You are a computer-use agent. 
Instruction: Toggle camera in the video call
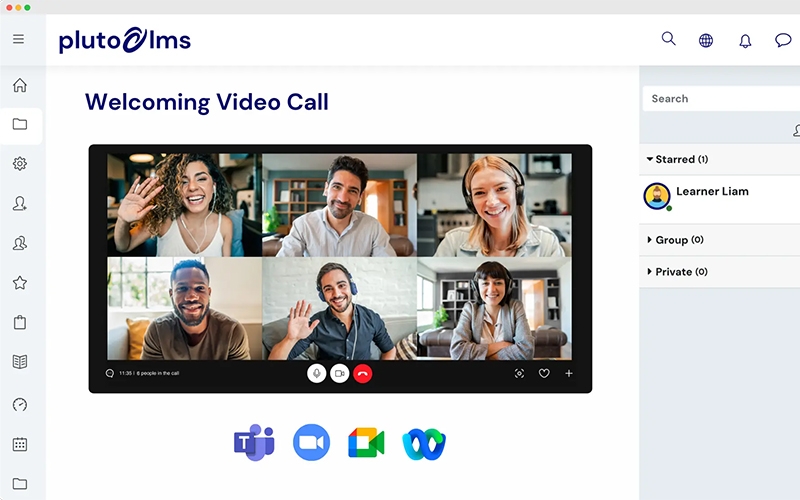(x=340, y=373)
